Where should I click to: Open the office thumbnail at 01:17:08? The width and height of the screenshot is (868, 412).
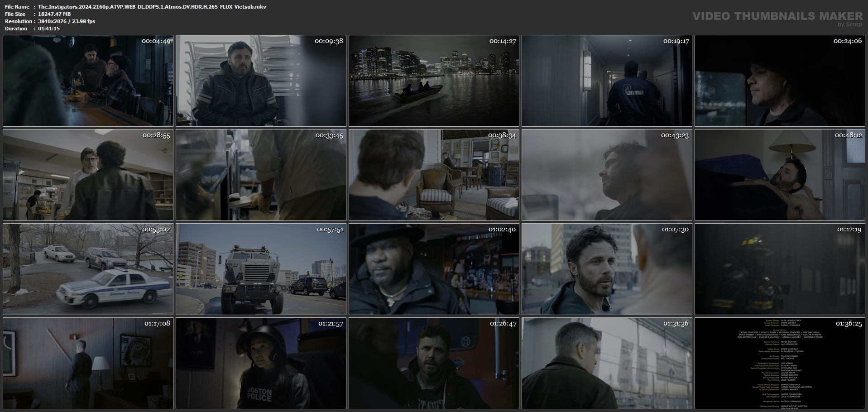tap(88, 363)
